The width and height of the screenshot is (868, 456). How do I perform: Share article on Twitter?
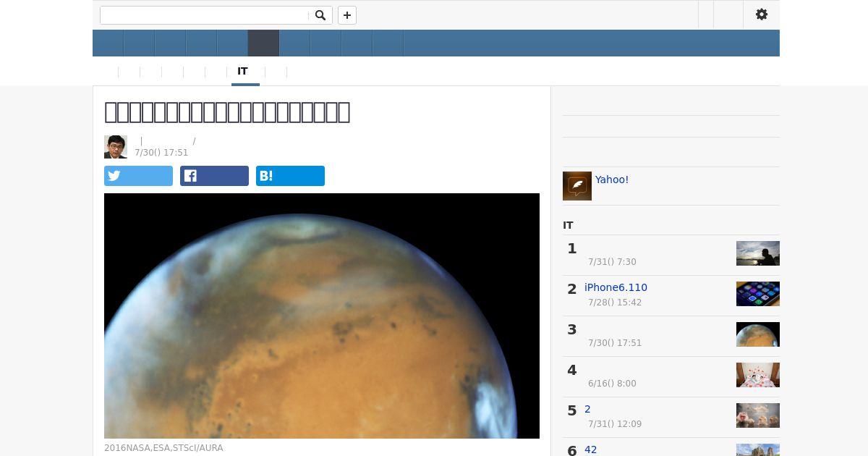pyautogui.click(x=138, y=176)
